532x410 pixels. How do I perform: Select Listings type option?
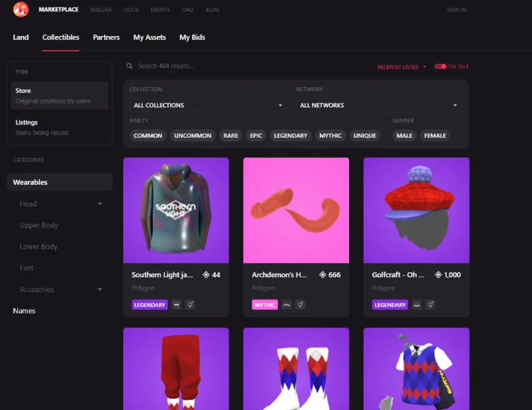(59, 127)
